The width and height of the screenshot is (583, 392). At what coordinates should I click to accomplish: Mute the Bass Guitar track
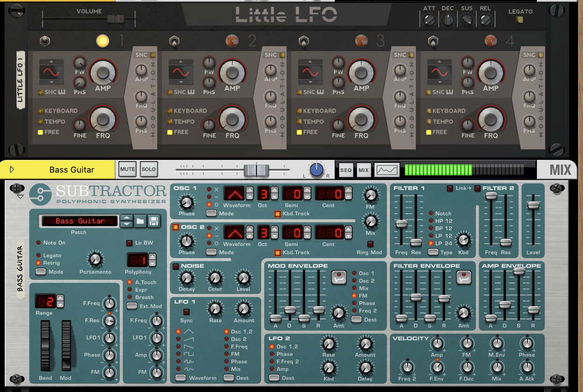127,169
